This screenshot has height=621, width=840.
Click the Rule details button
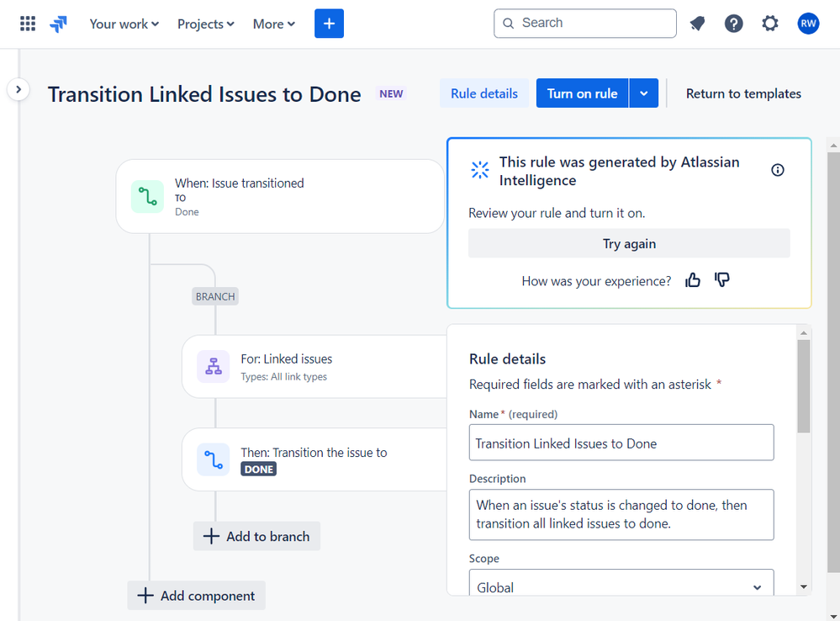pos(484,93)
